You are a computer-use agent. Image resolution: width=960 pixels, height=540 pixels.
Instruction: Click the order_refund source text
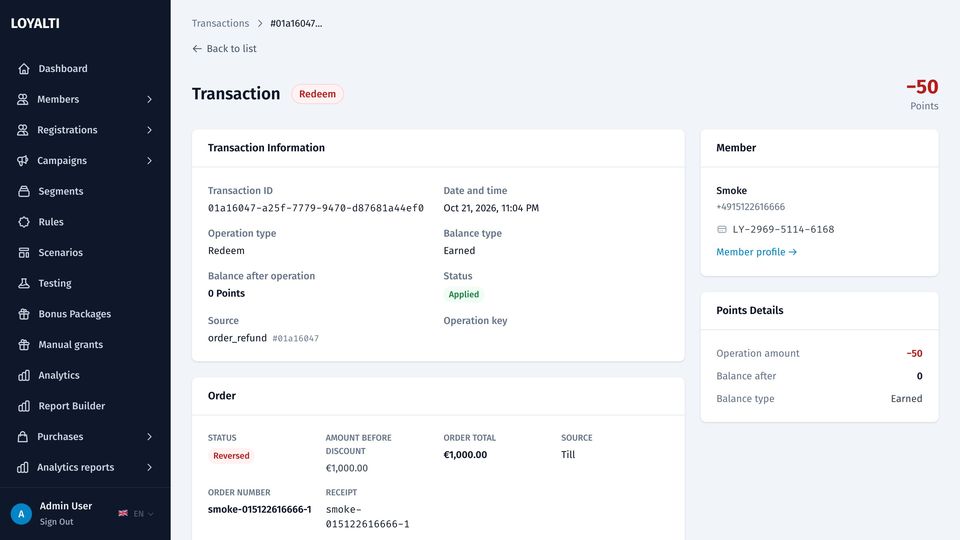[x=238, y=338]
